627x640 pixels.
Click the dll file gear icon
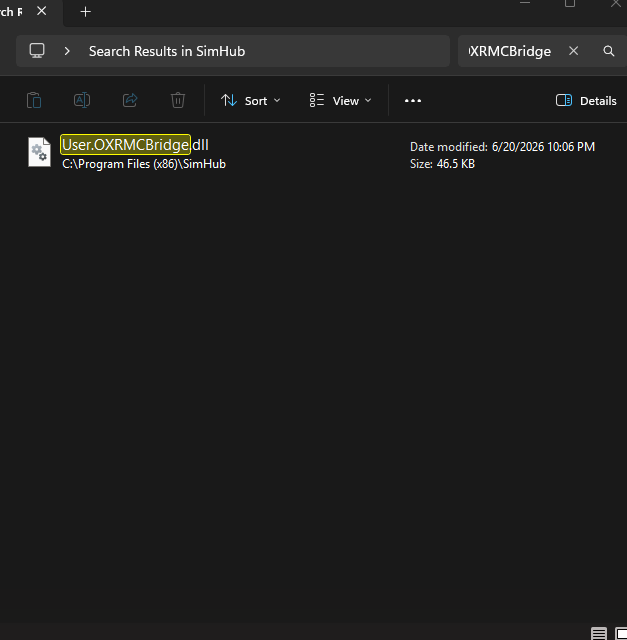pyautogui.click(x=40, y=152)
